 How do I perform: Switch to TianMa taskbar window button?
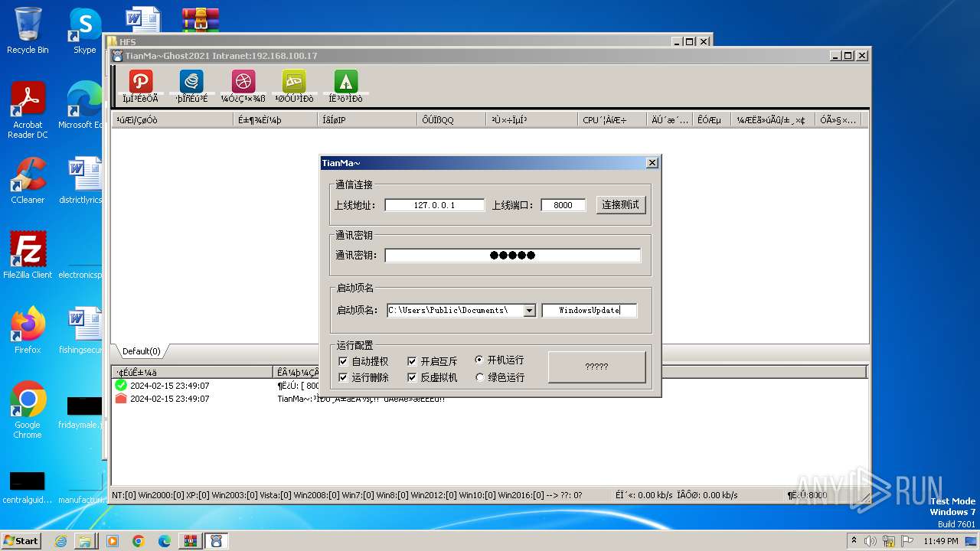[217, 541]
